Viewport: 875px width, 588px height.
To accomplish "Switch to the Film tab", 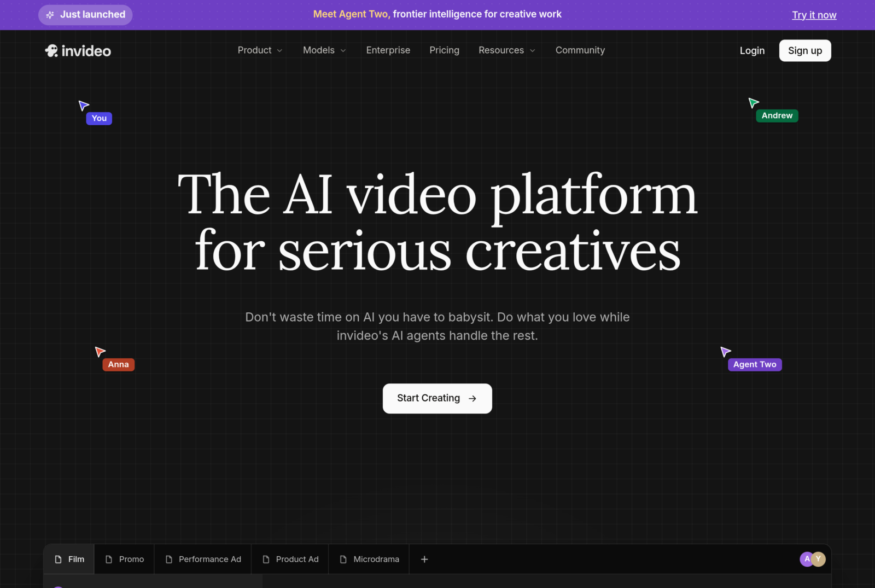I will coord(69,559).
